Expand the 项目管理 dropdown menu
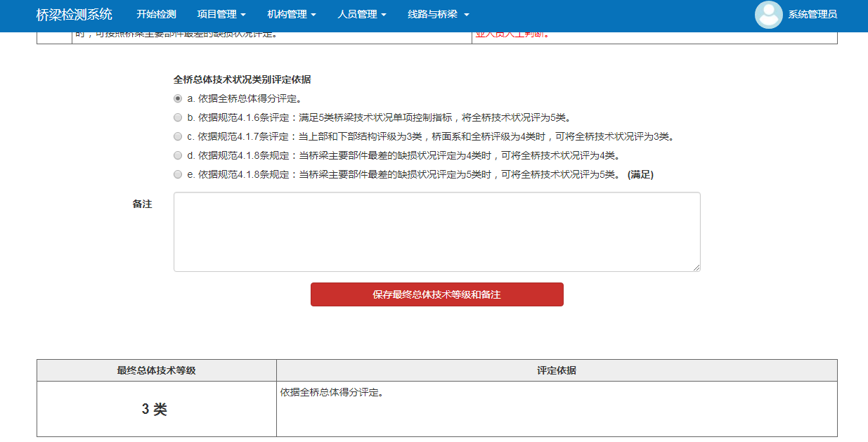 pos(221,15)
